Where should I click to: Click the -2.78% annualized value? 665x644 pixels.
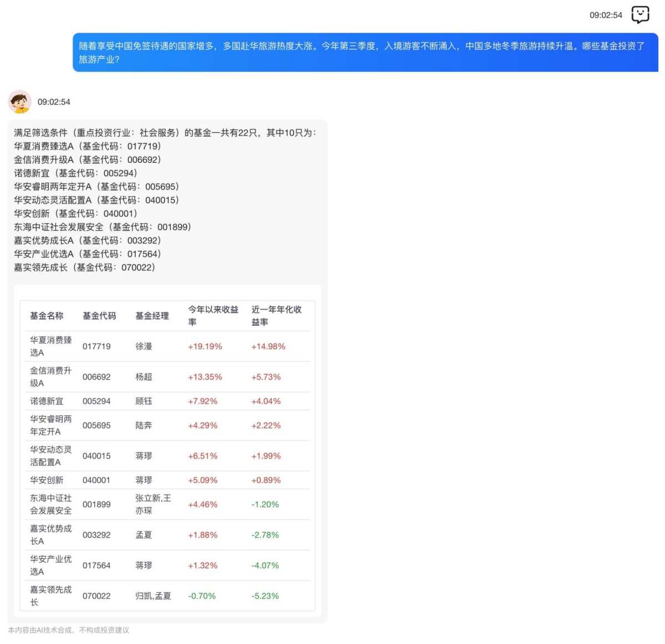click(265, 535)
